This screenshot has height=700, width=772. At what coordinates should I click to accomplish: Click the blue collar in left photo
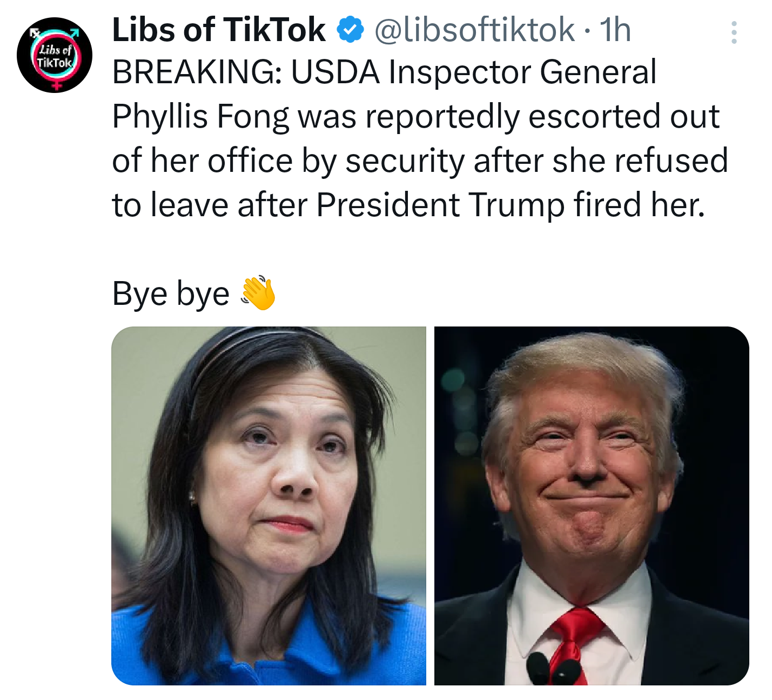(x=281, y=649)
